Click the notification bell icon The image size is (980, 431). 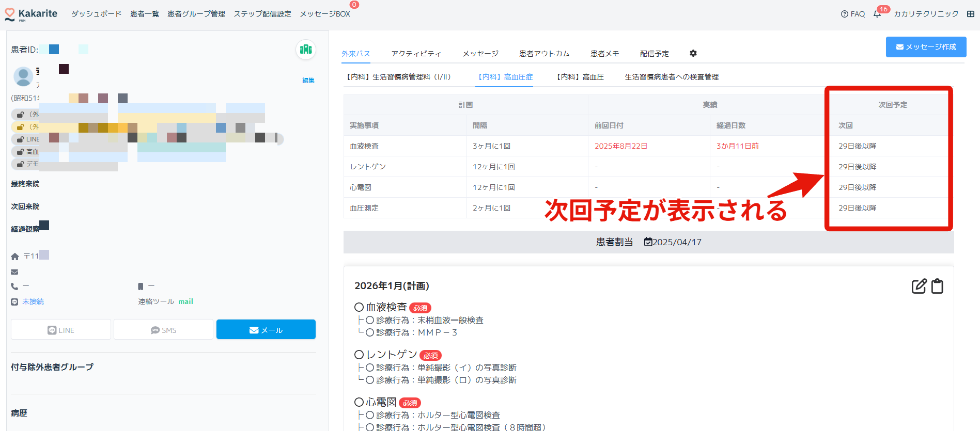pyautogui.click(x=877, y=14)
